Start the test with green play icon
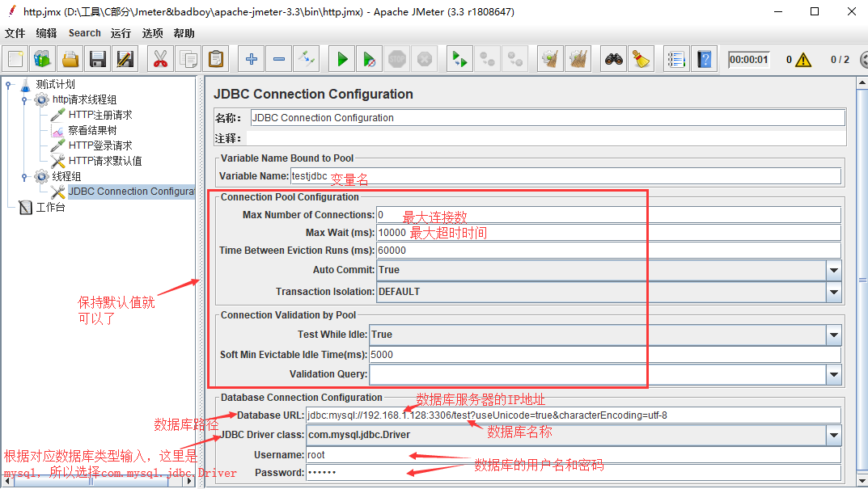This screenshot has width=868, height=489. coord(342,59)
